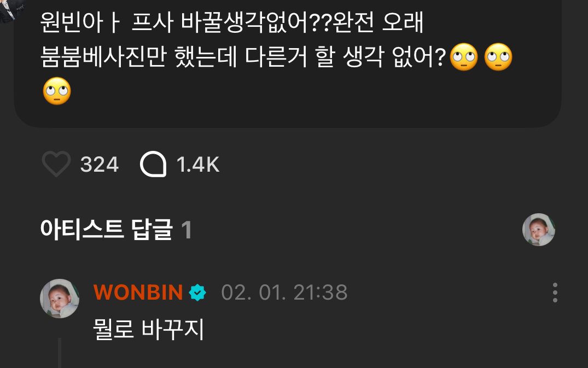Tap the eye-roll emoji alone on the last line

pos(57,91)
